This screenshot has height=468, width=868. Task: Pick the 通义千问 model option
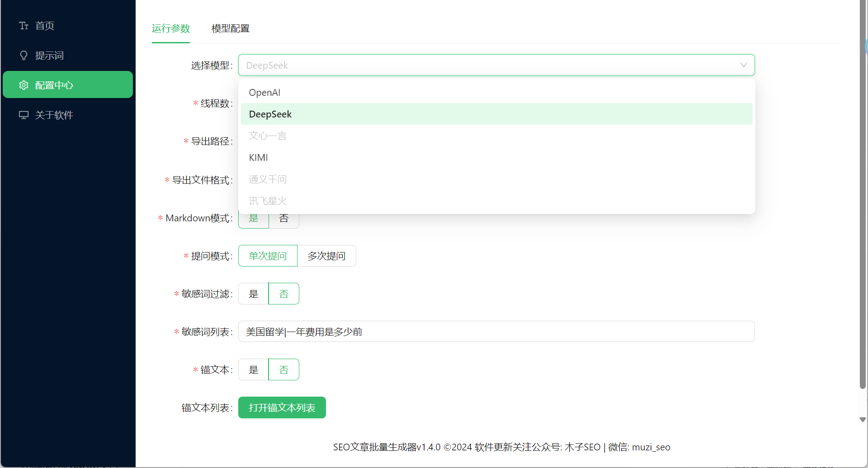[496, 179]
